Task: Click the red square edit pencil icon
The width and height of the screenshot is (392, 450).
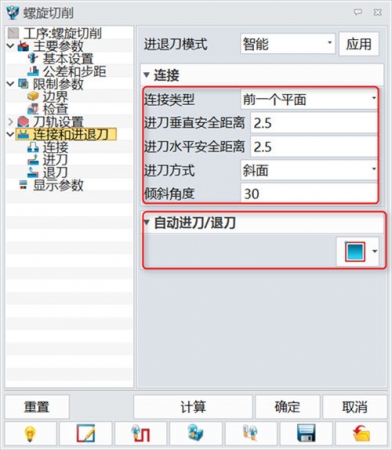Action: pyautogui.click(x=86, y=433)
